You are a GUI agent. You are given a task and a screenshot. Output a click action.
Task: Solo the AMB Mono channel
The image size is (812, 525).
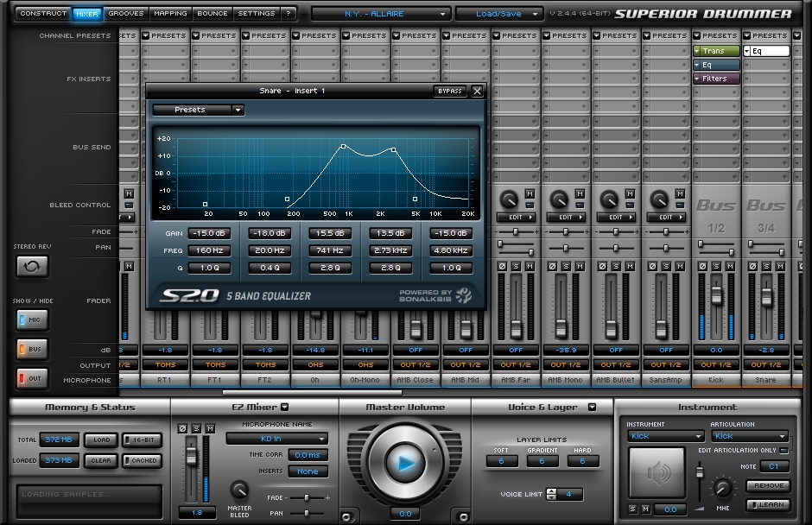pos(566,266)
